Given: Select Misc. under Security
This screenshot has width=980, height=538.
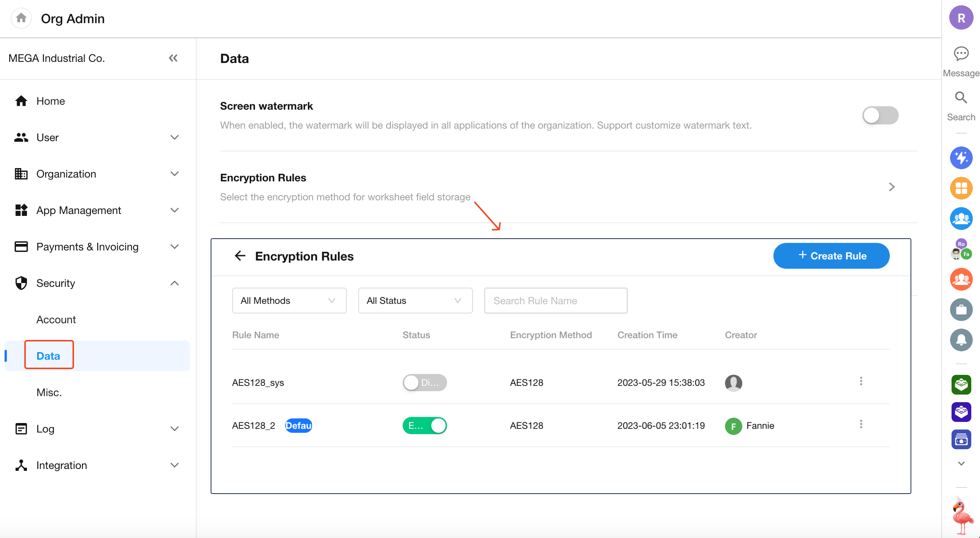Looking at the screenshot, I should [x=49, y=392].
